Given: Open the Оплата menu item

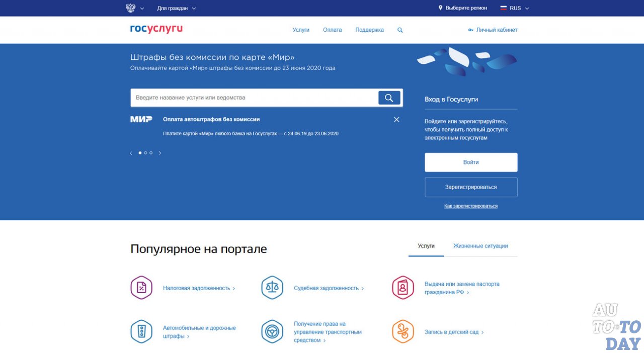Looking at the screenshot, I should coord(332,30).
